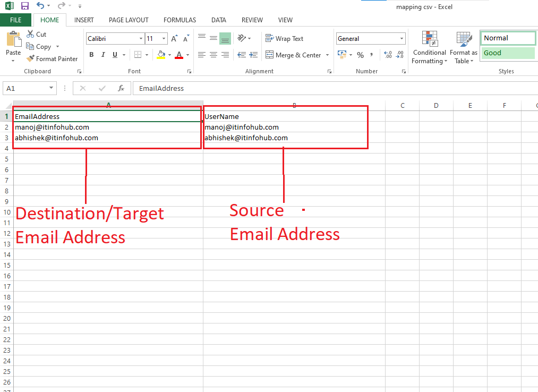Click the Cancel X in formula bar
538x392 pixels.
[x=83, y=88]
